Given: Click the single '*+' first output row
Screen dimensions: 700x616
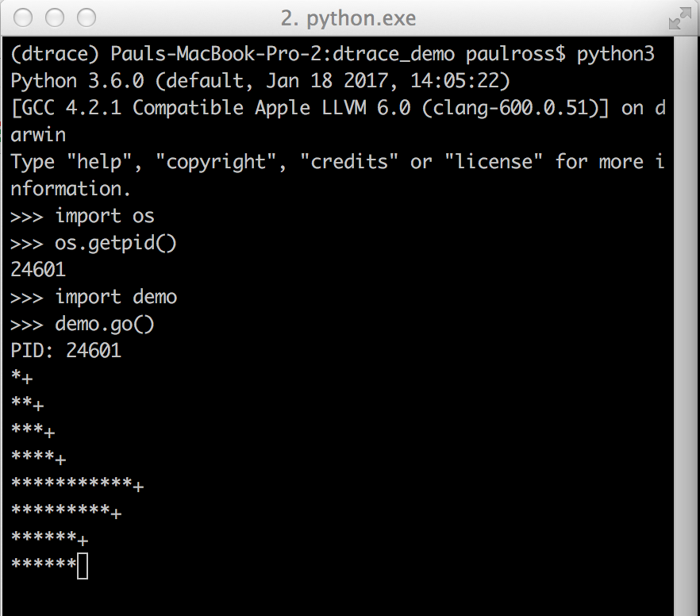Looking at the screenshot, I should [x=21, y=378].
